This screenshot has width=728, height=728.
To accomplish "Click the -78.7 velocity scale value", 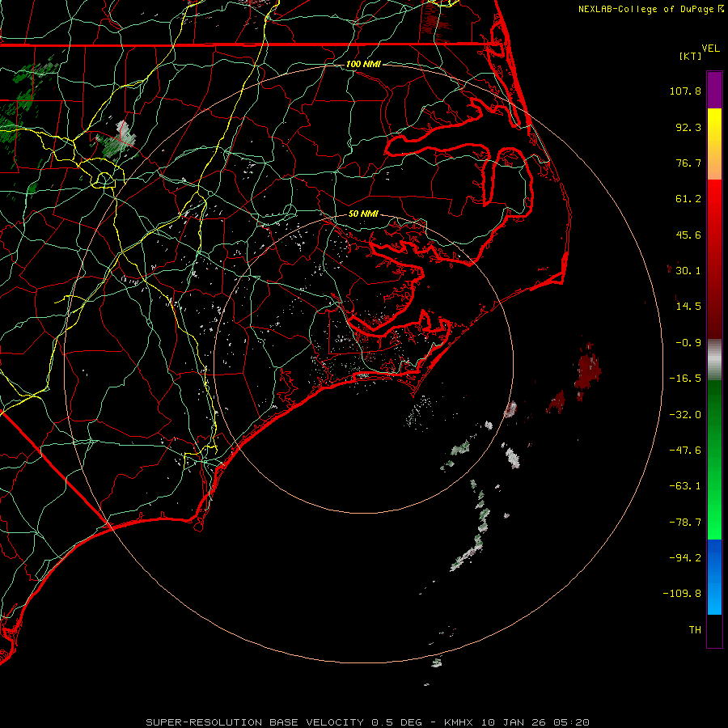I will (685, 523).
